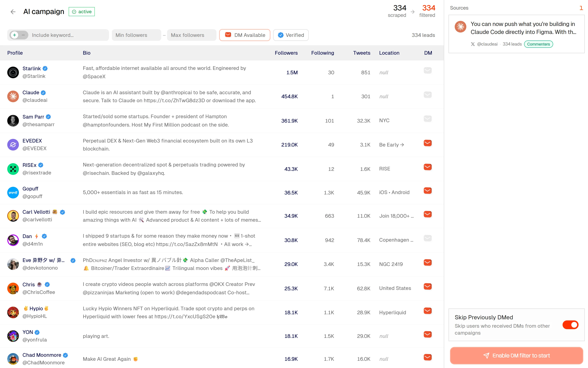588x368 pixels.
Task: Click the Claude avatar in the Sources card
Action: pyautogui.click(x=460, y=27)
